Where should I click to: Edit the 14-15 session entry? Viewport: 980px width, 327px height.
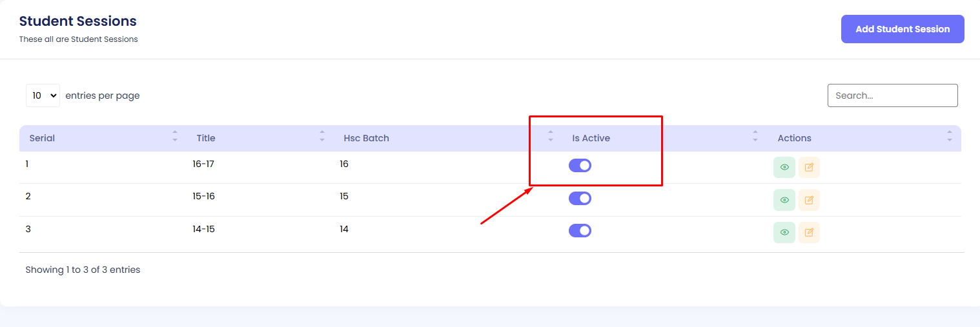[x=809, y=232]
